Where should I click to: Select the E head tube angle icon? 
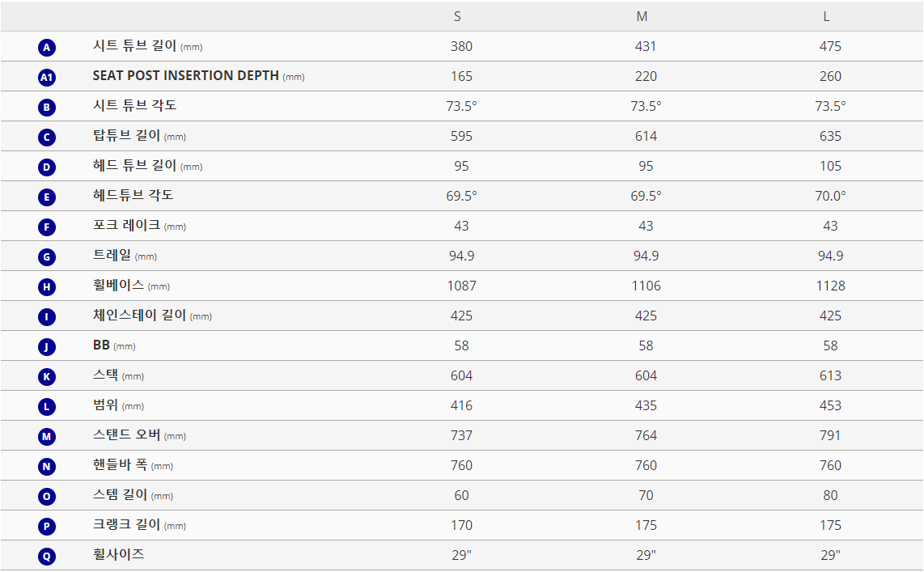(x=47, y=197)
